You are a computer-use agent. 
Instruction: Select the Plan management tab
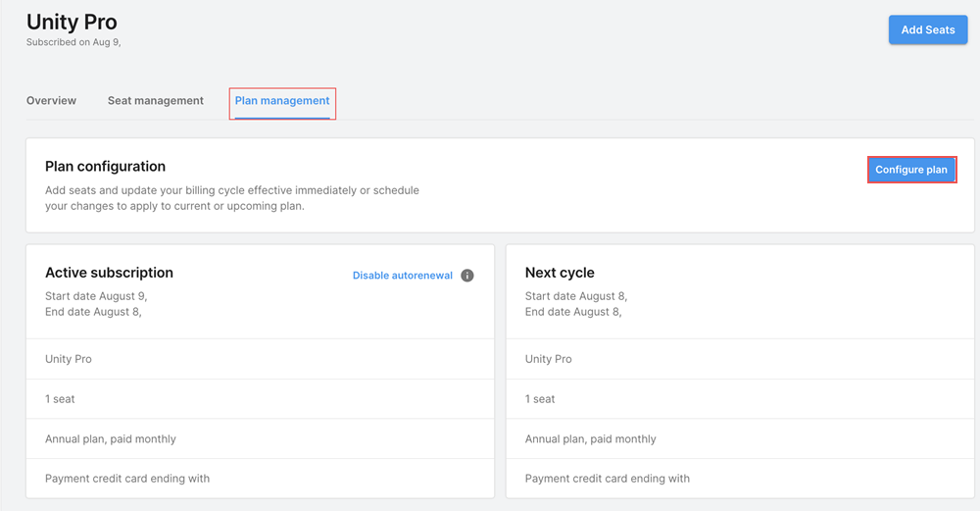(282, 101)
